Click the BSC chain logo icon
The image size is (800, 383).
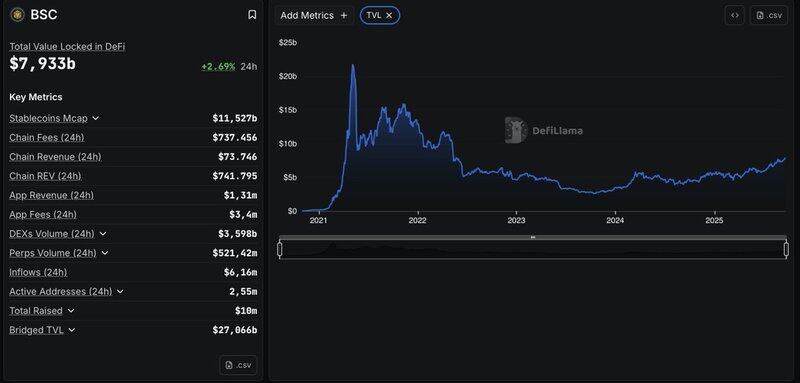pyautogui.click(x=17, y=15)
